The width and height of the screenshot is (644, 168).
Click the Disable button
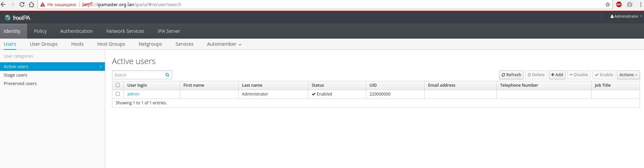point(579,75)
